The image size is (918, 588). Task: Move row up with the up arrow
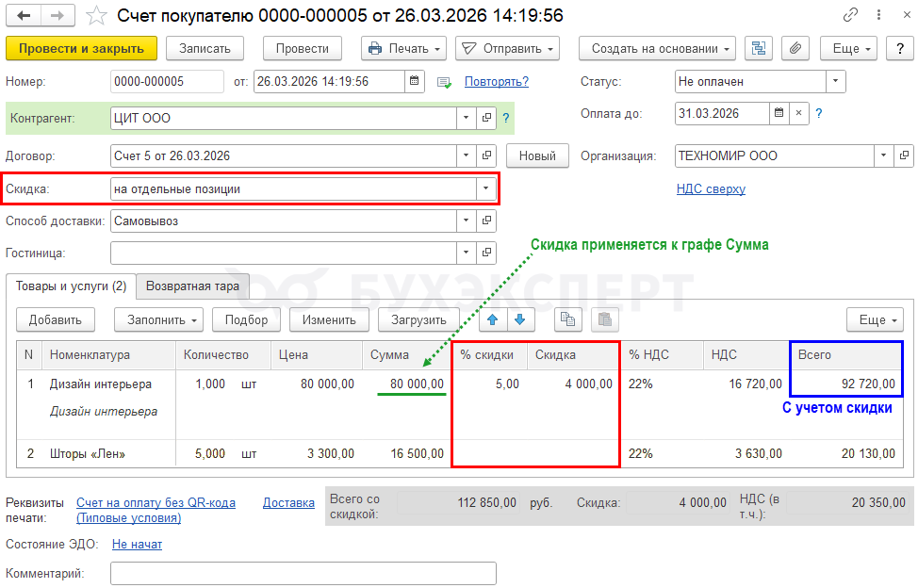493,319
